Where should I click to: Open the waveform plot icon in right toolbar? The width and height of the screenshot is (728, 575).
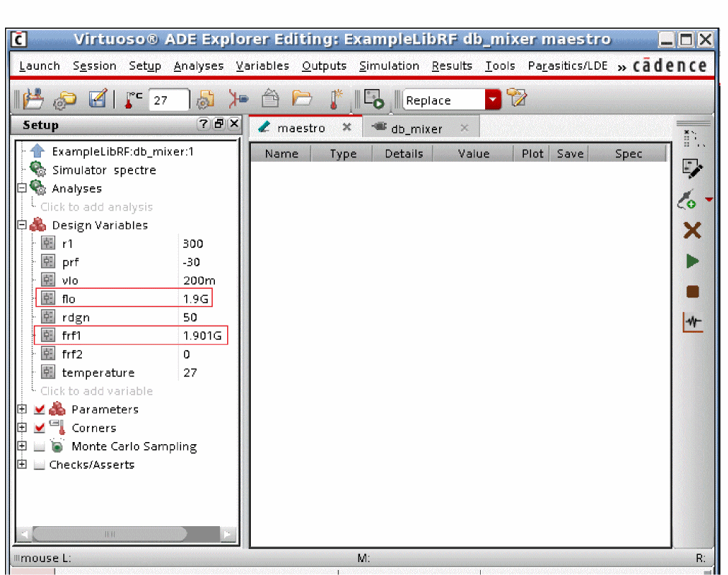692,323
